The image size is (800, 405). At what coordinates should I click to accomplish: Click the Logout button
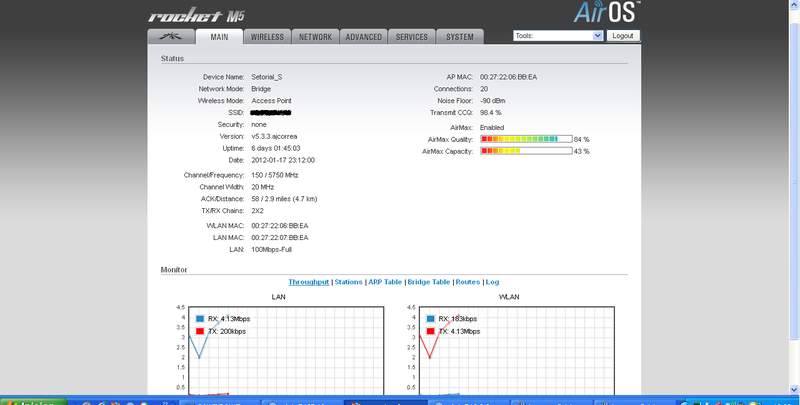[x=623, y=36]
